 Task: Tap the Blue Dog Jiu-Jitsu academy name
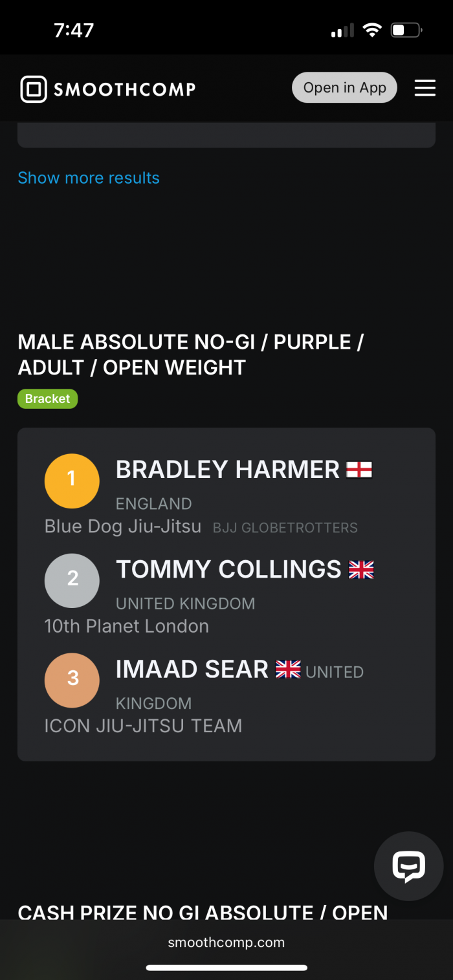click(123, 527)
